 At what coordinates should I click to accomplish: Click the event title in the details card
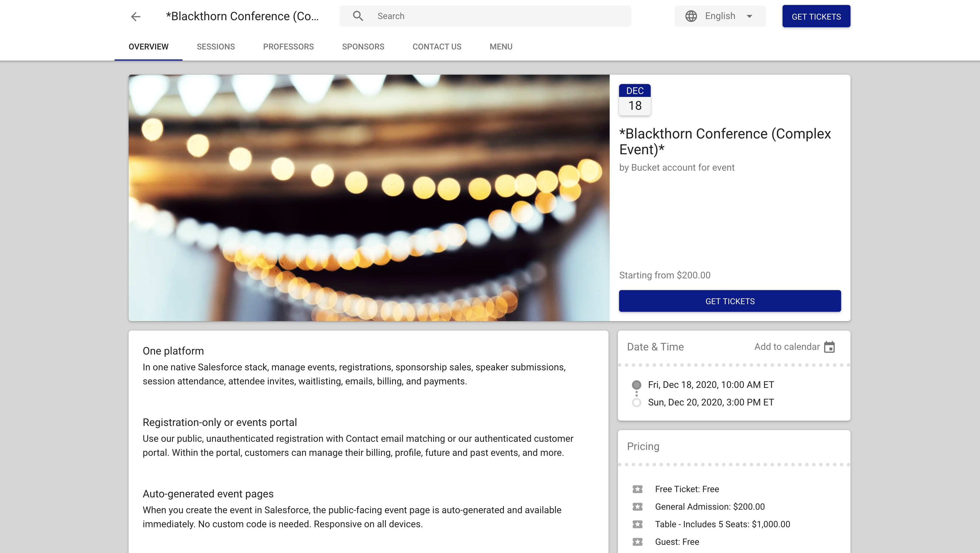(725, 141)
